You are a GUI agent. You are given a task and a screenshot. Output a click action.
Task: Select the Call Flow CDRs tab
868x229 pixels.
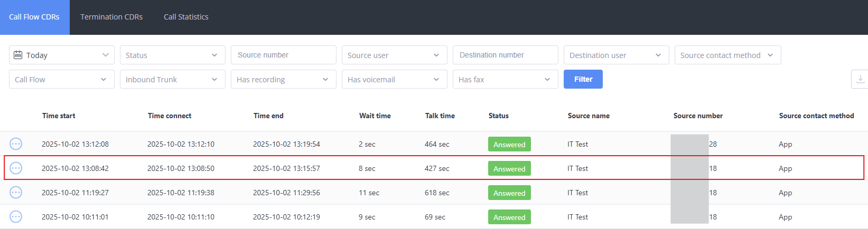coord(34,17)
